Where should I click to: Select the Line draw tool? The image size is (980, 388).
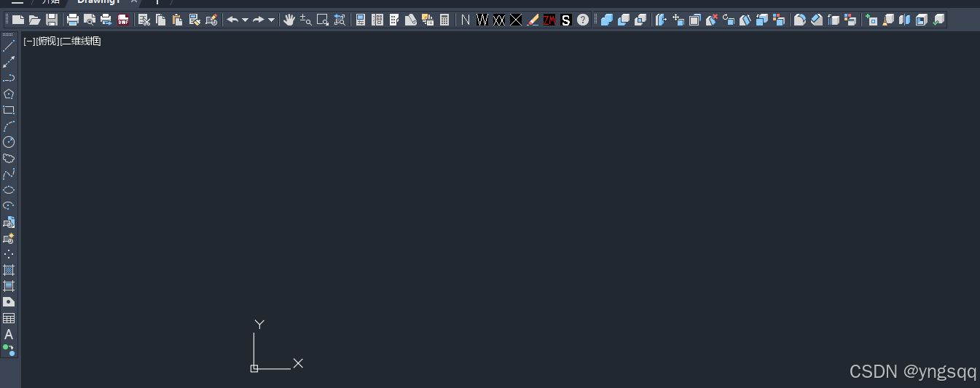9,46
